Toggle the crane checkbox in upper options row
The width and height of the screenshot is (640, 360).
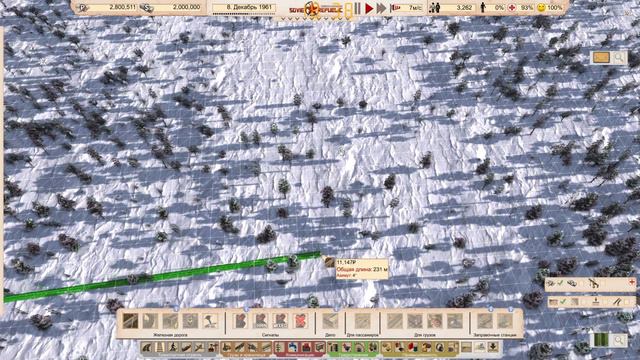pyautogui.click(x=603, y=283)
